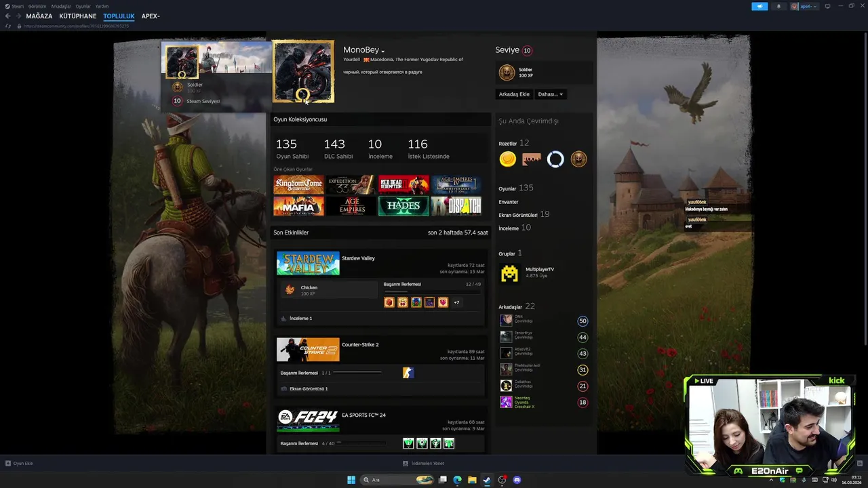Click the Arkadaş Ekle button
This screenshot has height=488, width=868.
tap(514, 94)
